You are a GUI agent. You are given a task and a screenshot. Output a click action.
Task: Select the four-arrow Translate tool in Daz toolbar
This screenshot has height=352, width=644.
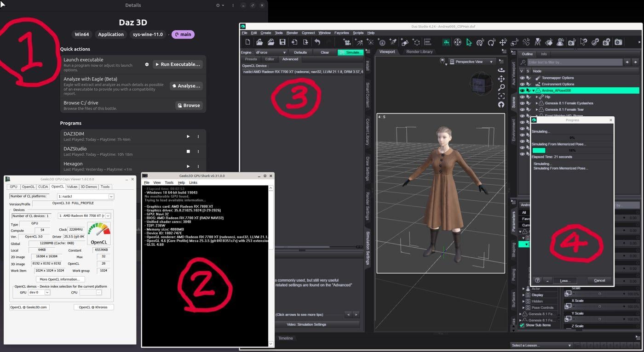[503, 42]
